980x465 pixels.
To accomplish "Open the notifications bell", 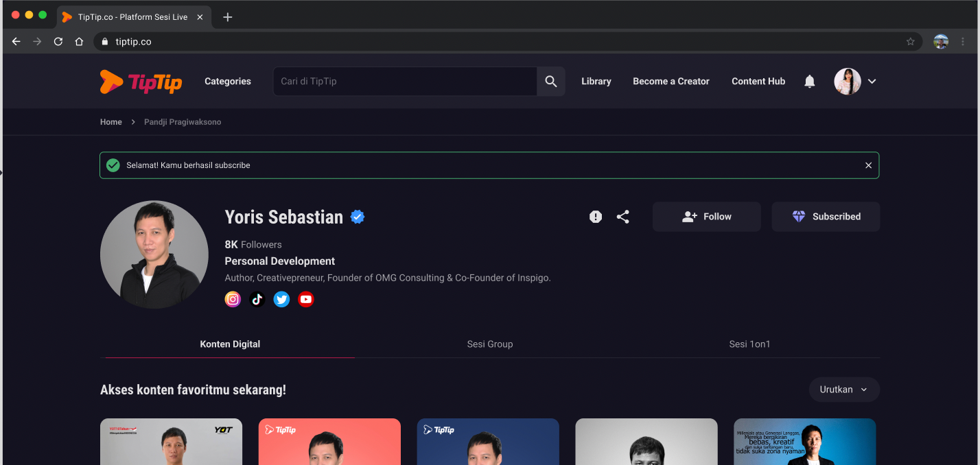I will [x=810, y=82].
